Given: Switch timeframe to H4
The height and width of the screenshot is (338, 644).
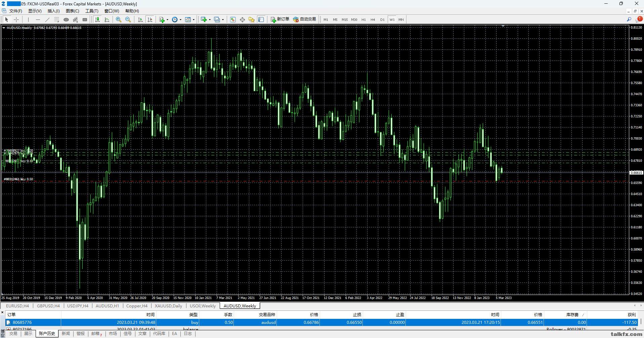Looking at the screenshot, I should pos(373,20).
